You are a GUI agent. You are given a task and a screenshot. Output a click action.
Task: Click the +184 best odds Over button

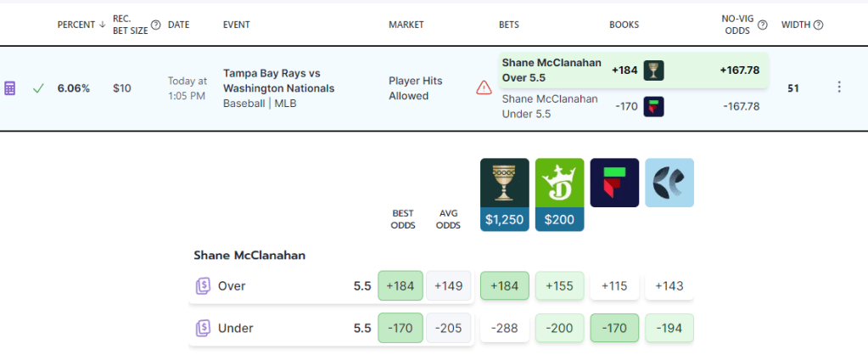tap(400, 286)
